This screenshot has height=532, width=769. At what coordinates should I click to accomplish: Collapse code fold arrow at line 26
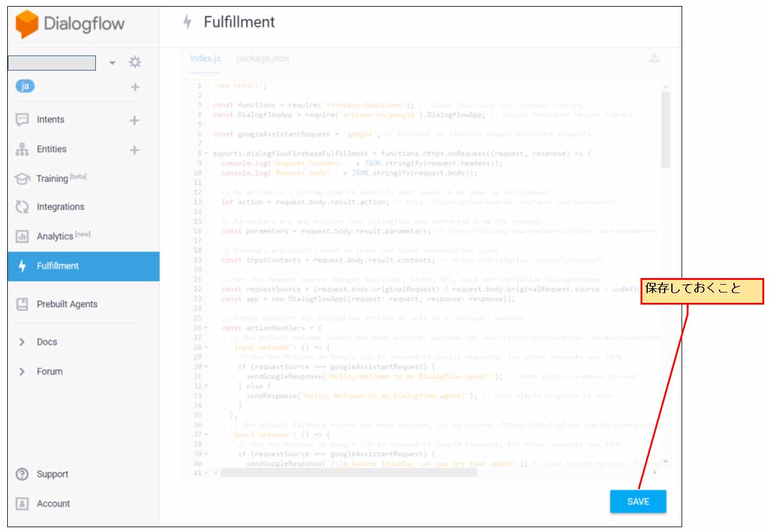[x=206, y=328]
